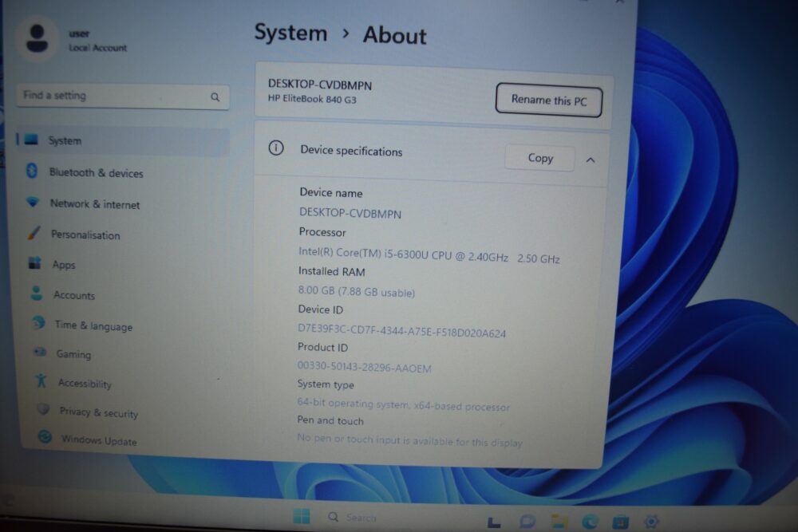Click the DESKTOP-CVDBMPN value under Device name
Screen dimensions: 798x532
click(x=350, y=213)
